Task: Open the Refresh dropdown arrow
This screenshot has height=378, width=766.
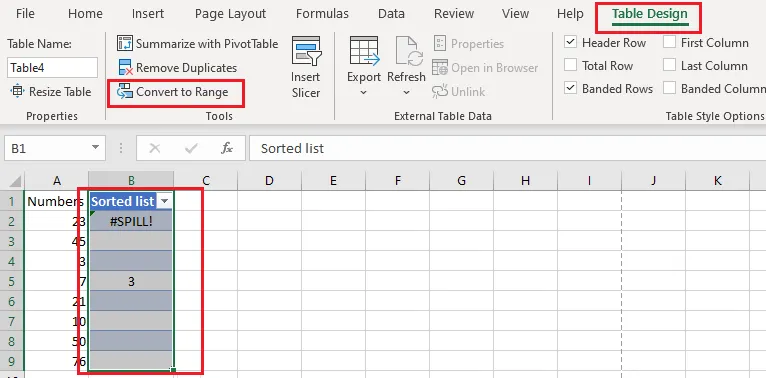Action: 406,92
